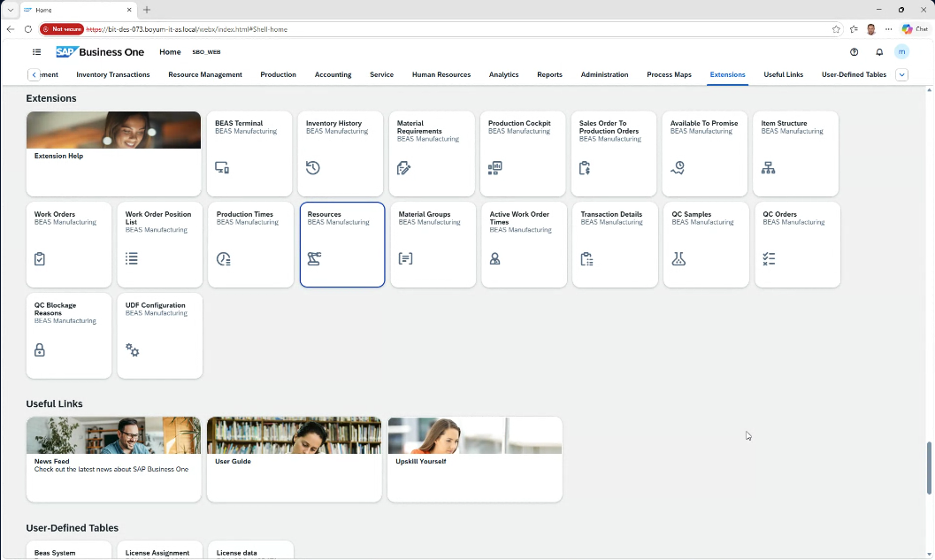This screenshot has width=935, height=560.
Task: Open the News Feed tile
Action: 113,459
